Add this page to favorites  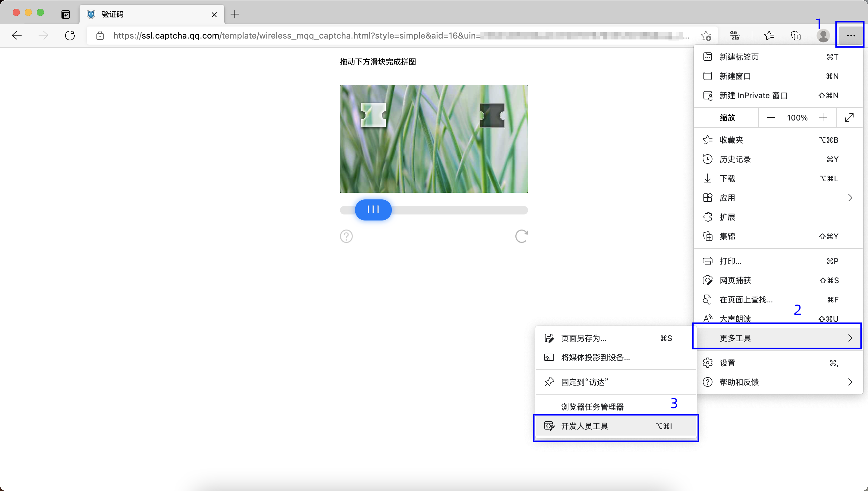point(706,36)
